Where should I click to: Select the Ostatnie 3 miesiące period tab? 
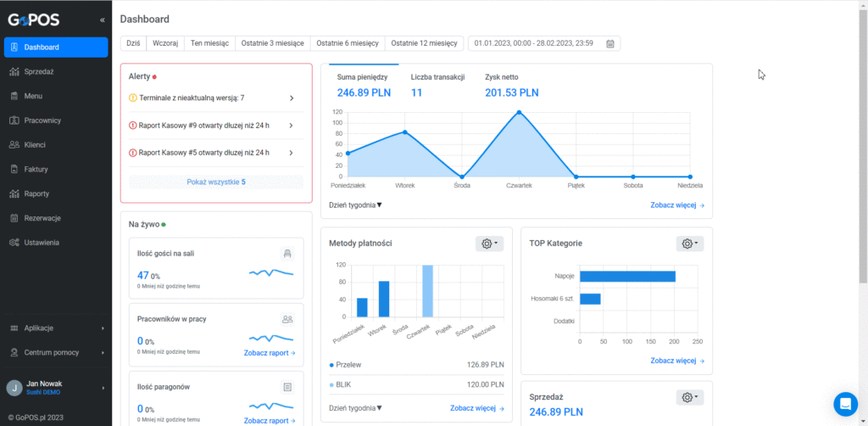pyautogui.click(x=272, y=43)
